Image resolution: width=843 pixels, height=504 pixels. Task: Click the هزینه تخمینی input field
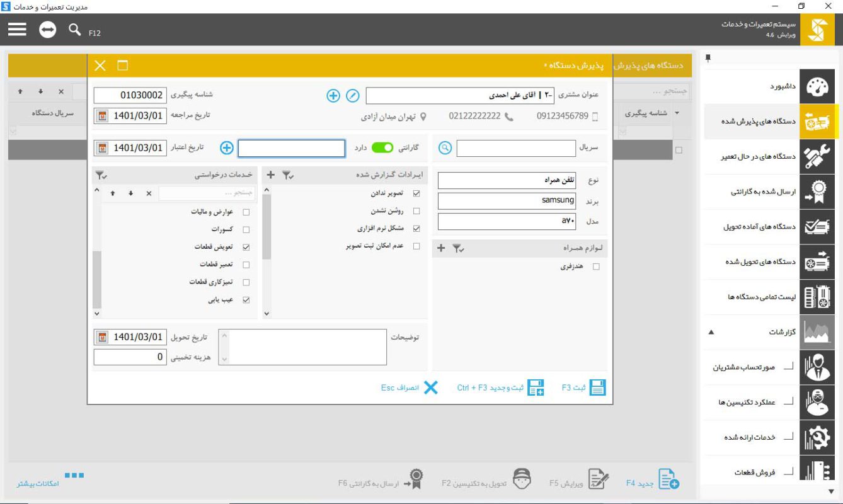click(129, 357)
